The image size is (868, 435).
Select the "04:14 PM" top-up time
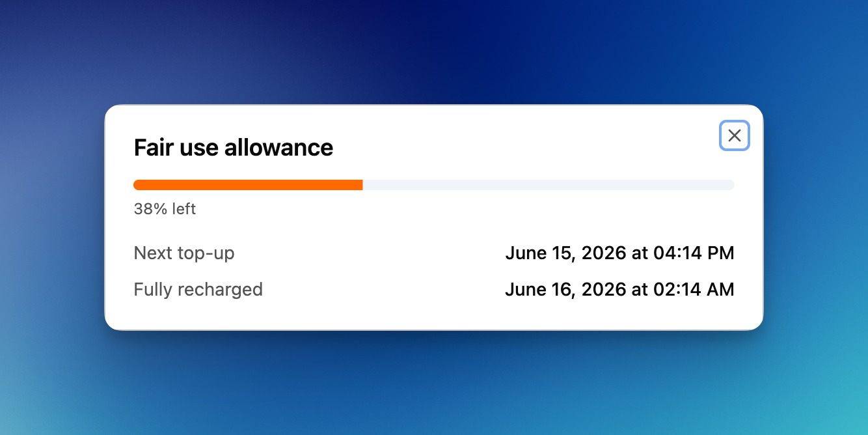click(694, 253)
